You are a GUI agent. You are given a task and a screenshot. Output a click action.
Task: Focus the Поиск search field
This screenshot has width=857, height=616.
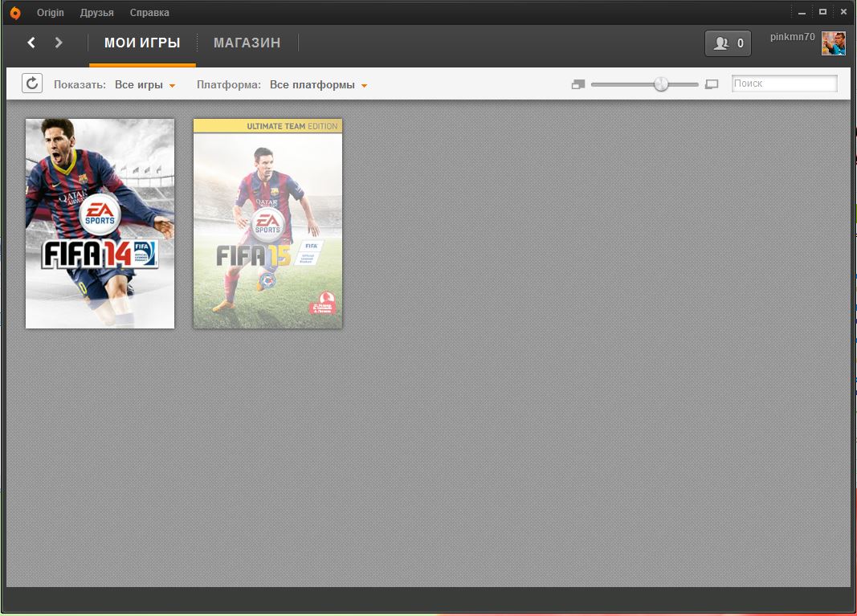coord(784,84)
